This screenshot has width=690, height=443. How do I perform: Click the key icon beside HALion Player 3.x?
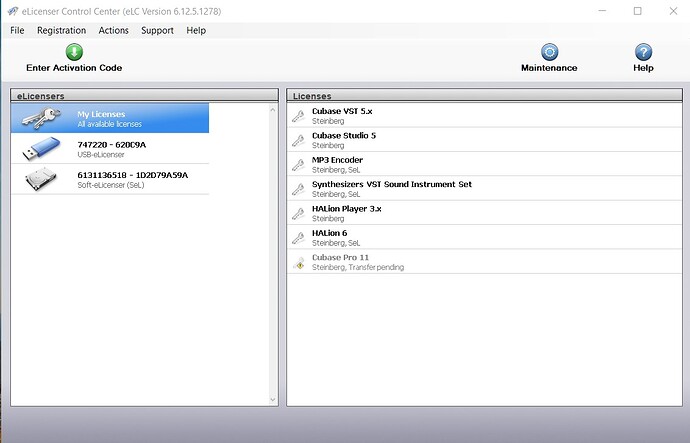298,213
